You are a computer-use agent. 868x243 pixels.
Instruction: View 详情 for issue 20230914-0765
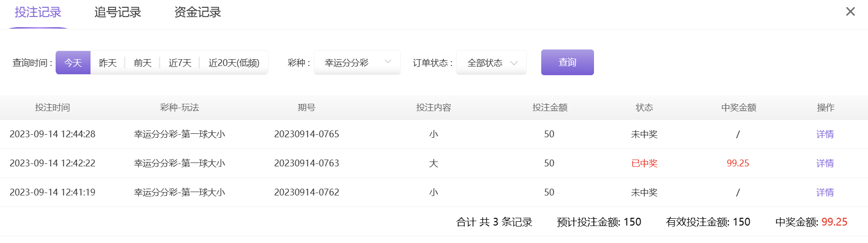pos(825,134)
